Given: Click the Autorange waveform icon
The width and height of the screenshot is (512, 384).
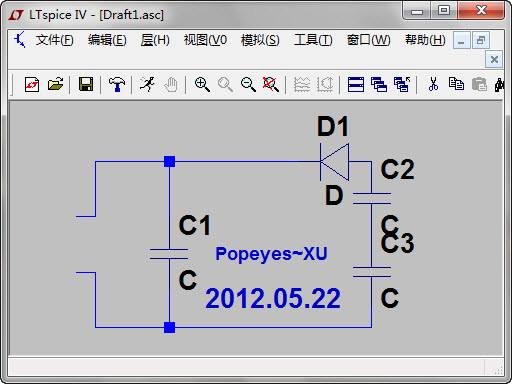Looking at the screenshot, I should pos(302,84).
